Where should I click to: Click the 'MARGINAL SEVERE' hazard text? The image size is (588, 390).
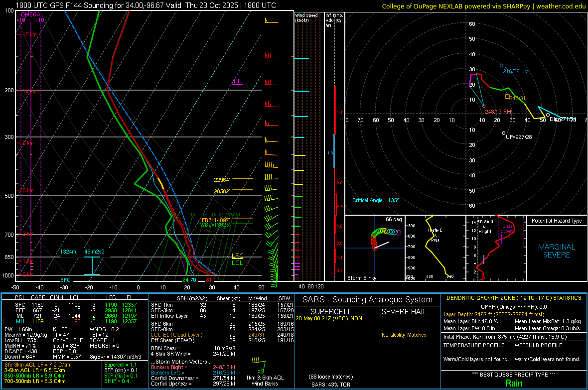click(557, 251)
